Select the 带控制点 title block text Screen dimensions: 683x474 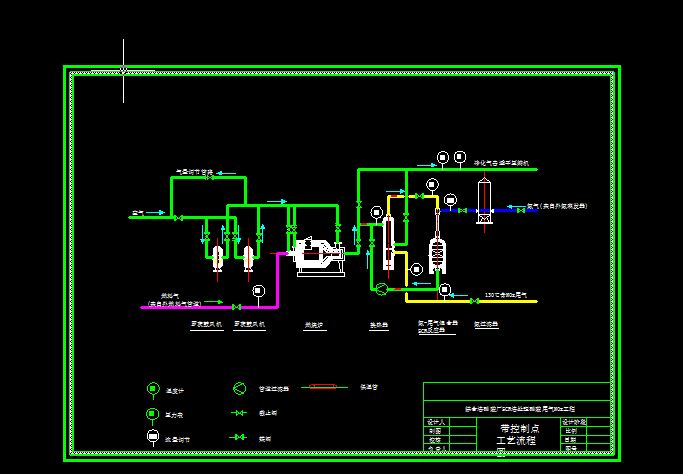click(x=520, y=429)
